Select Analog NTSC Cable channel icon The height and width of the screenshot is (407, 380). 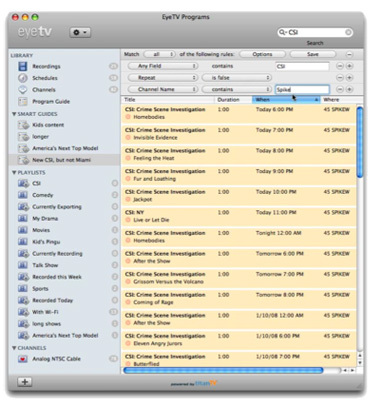point(23,359)
